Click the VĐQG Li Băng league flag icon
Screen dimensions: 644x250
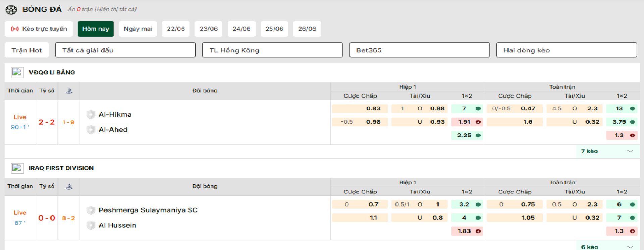tap(17, 72)
